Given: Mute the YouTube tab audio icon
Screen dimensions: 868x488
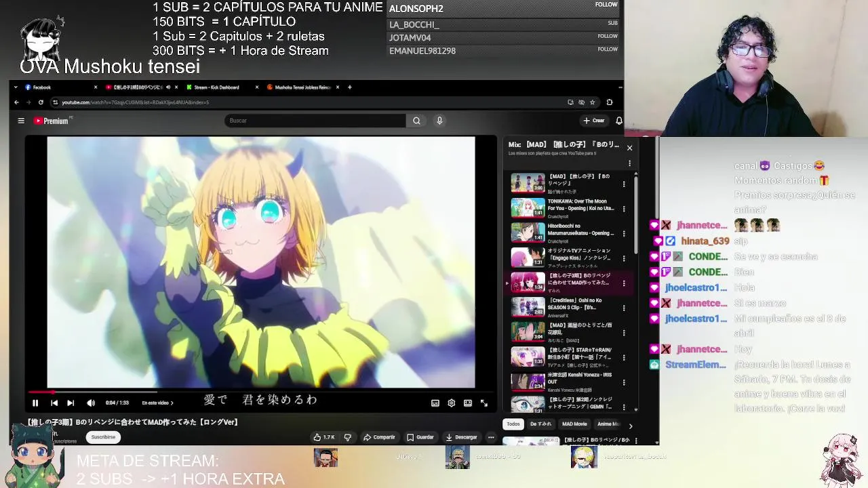Looking at the screenshot, I should pyautogui.click(x=167, y=87).
